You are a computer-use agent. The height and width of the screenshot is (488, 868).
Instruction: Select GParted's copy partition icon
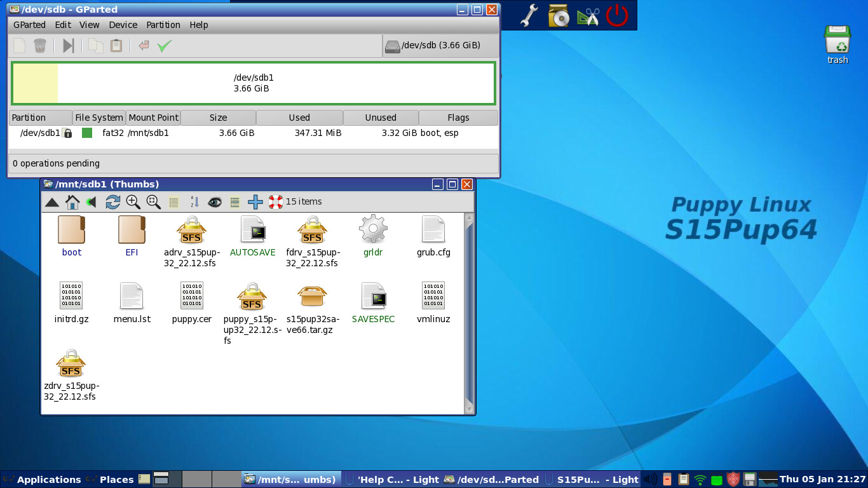[94, 45]
